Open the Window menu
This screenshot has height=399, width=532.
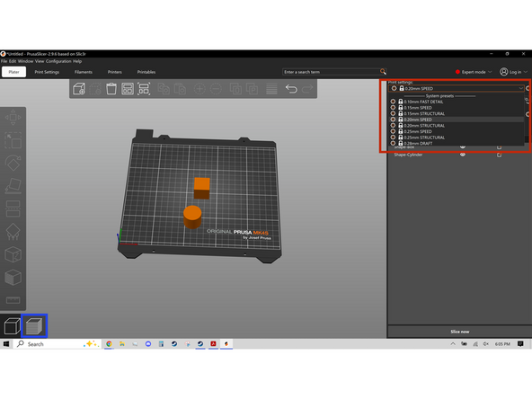tap(25, 61)
